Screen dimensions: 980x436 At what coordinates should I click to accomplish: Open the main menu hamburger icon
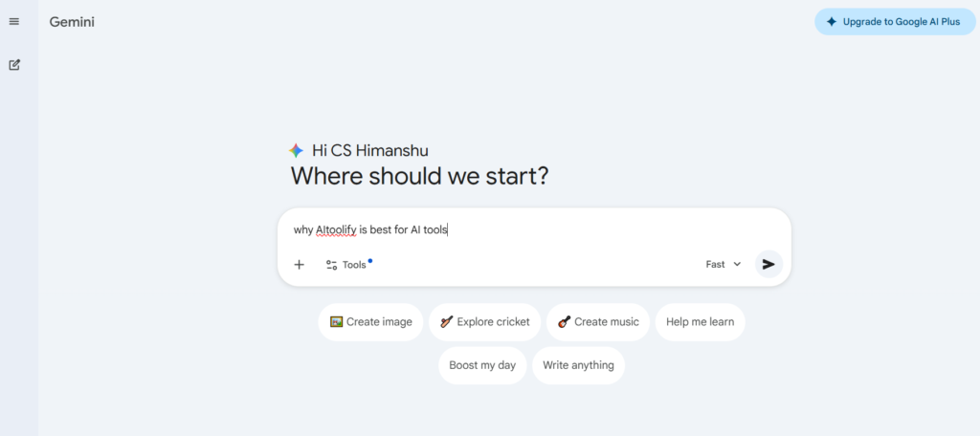click(x=14, y=22)
